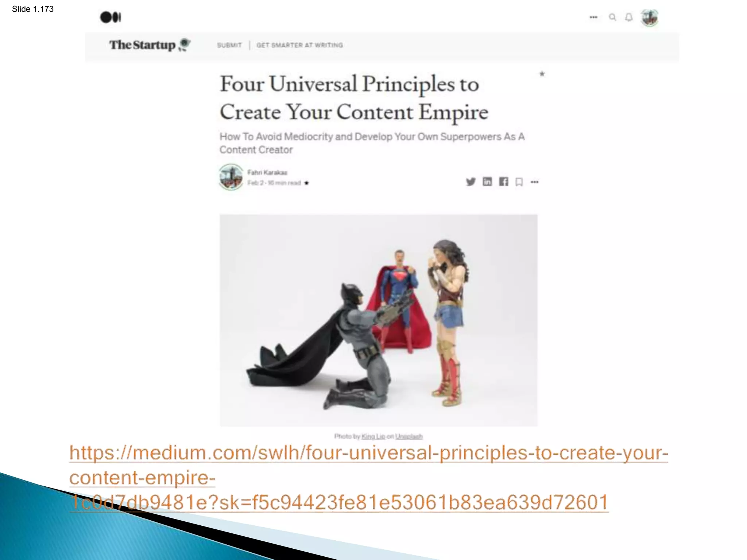Click the member-only star beside read time
Image resolution: width=747 pixels, height=560 pixels.
[306, 183]
